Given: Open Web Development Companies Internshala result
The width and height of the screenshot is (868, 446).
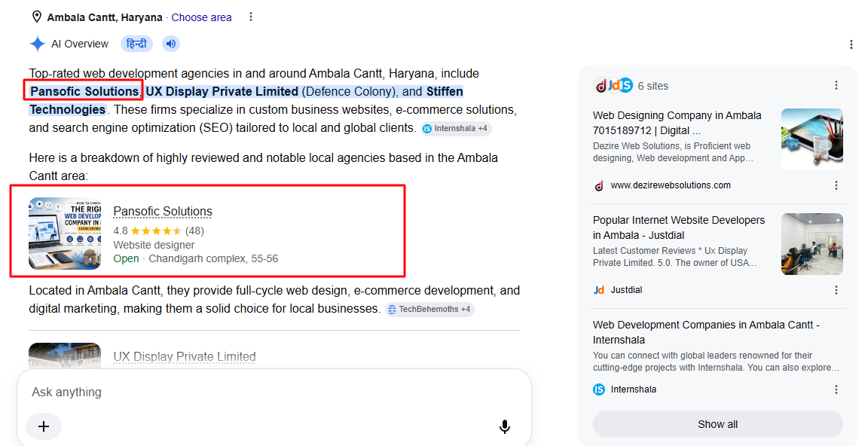Looking at the screenshot, I should click(706, 332).
